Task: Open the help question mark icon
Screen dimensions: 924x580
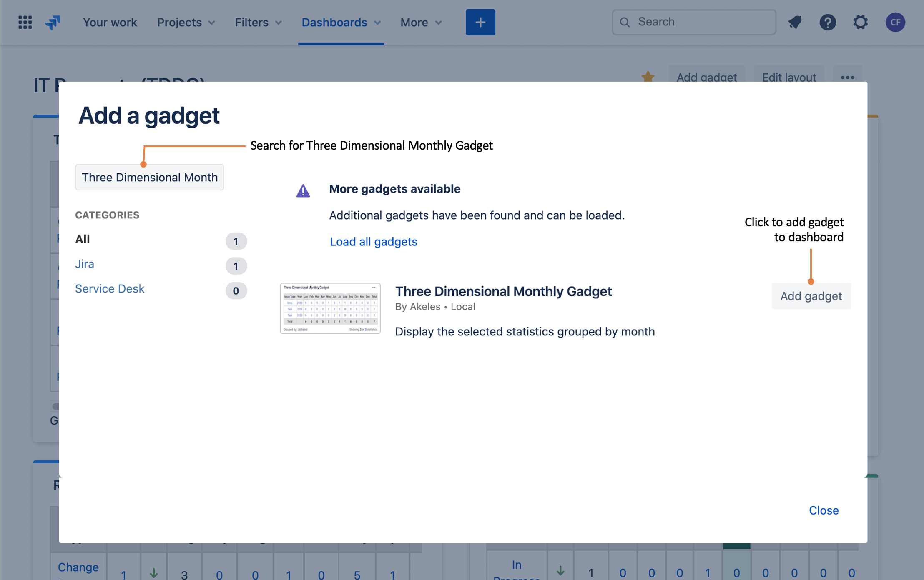Action: [828, 22]
